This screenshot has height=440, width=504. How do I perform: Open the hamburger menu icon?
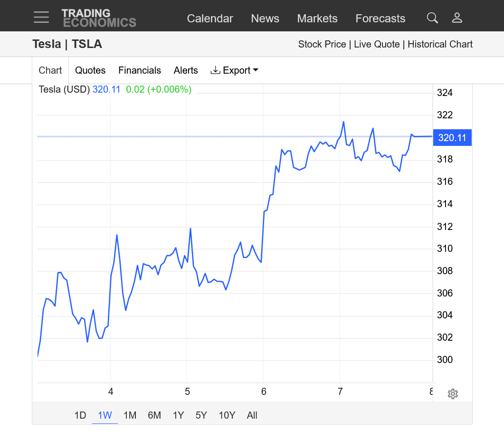41,17
